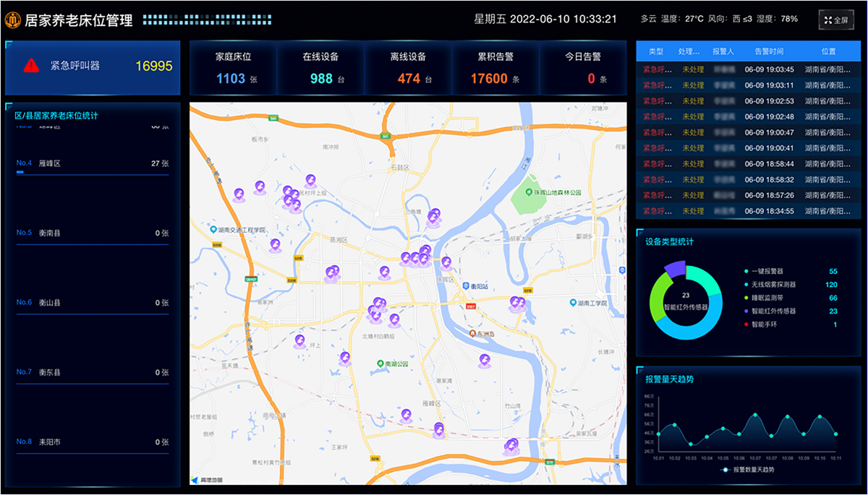
Task: Click the 紧急呼叫器 16995 panel
Action: point(93,68)
